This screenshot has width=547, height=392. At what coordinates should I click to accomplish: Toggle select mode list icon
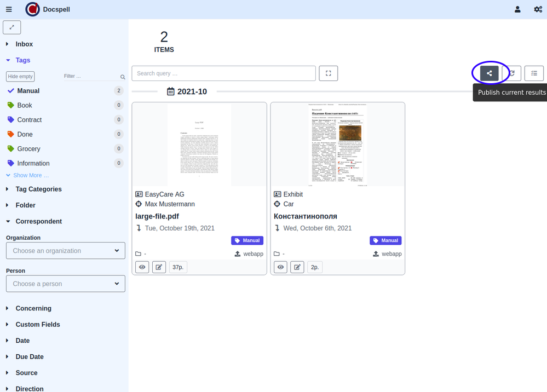(x=534, y=73)
